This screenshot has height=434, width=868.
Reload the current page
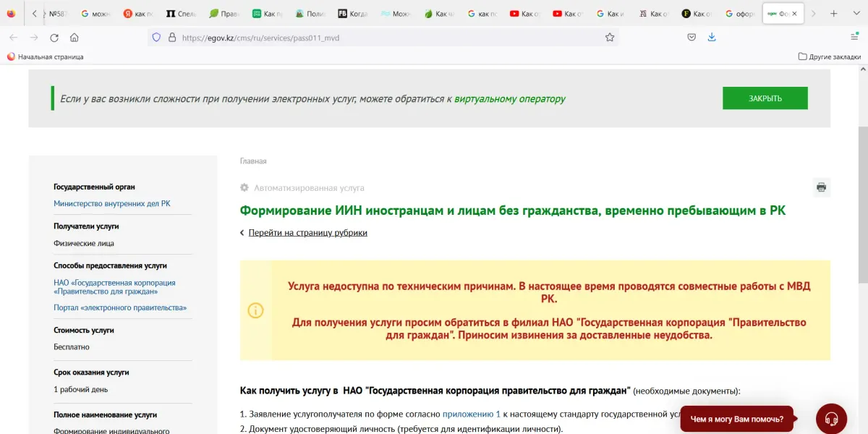point(54,38)
